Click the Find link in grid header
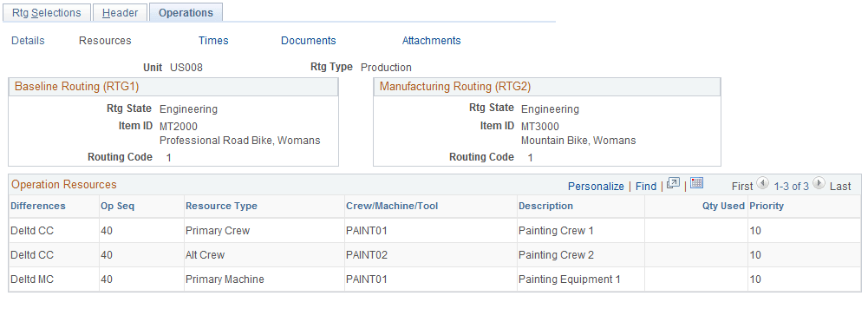 (x=645, y=187)
